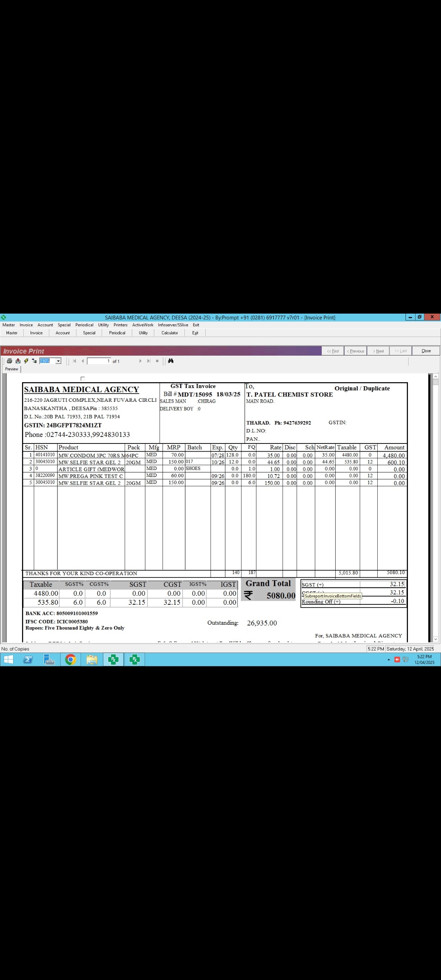
Task: Go to the last page arrow icon
Action: coord(149,361)
